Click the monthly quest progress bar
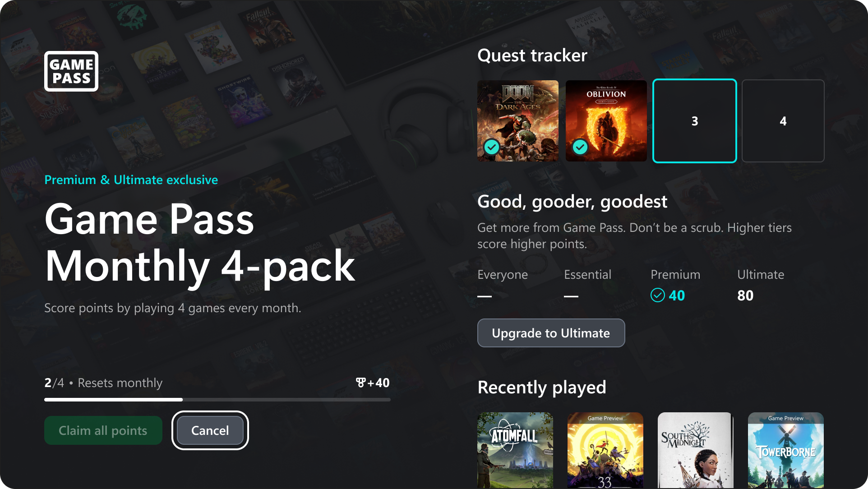Image resolution: width=868 pixels, height=489 pixels. (217, 400)
